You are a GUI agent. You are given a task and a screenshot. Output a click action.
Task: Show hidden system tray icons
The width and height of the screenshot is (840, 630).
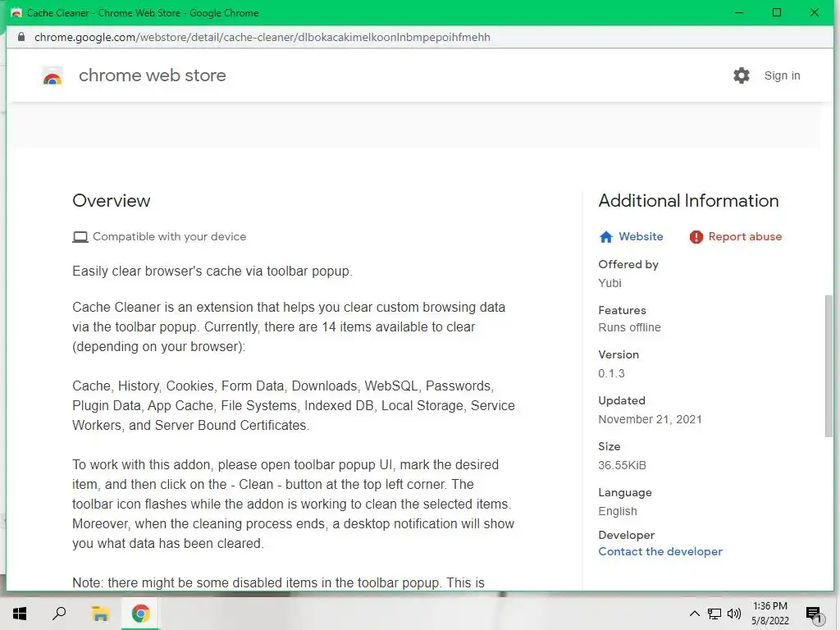[694, 614]
